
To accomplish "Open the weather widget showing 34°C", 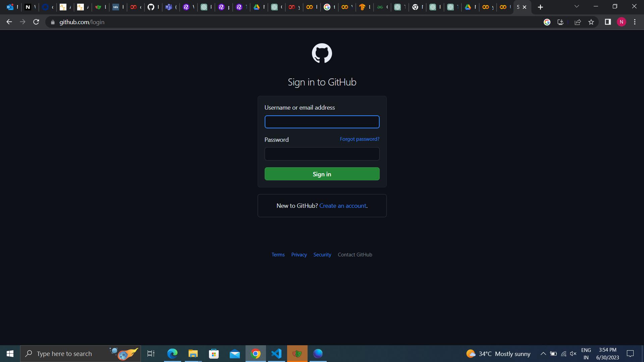I will (x=498, y=354).
